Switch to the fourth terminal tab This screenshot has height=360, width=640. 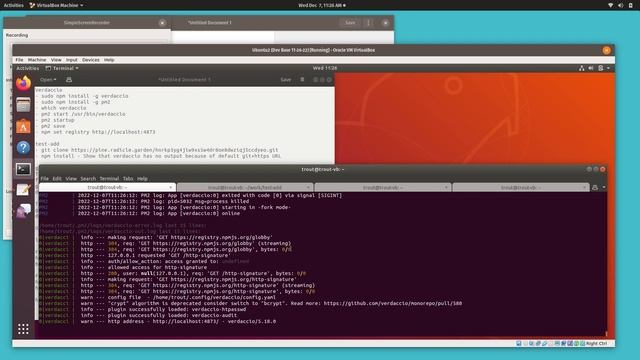pyautogui.click(x=520, y=187)
